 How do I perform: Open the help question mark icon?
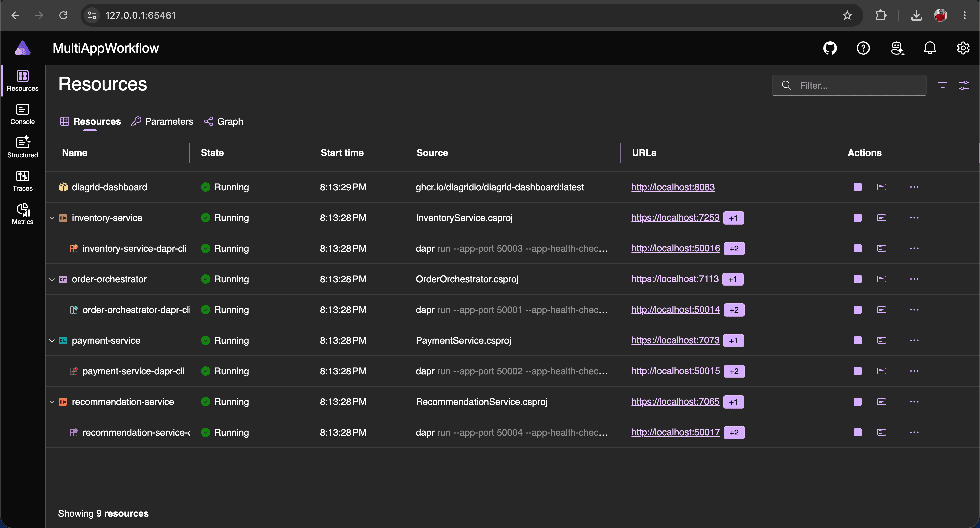(863, 48)
